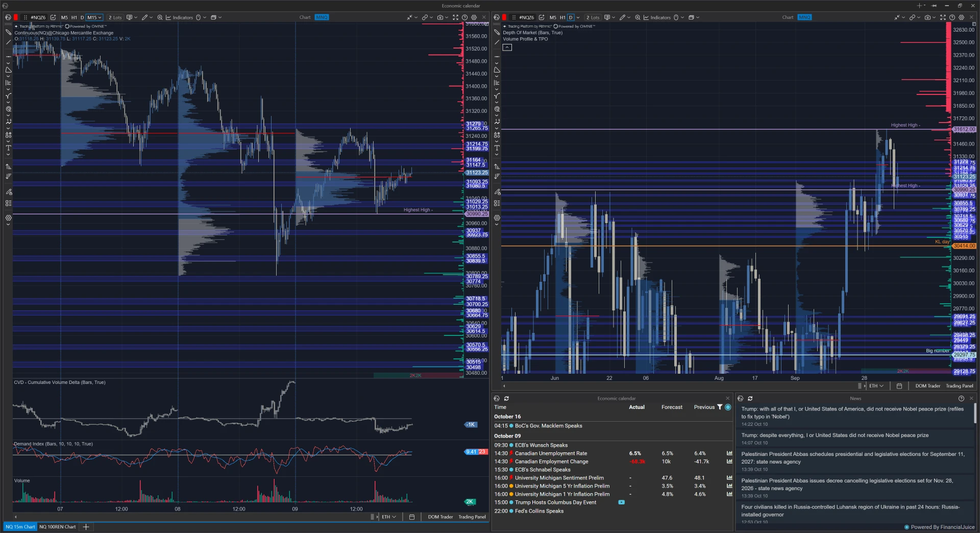This screenshot has width=980, height=533.
Task: Click the Indicators button in the left chart toolbar
Action: [x=179, y=17]
